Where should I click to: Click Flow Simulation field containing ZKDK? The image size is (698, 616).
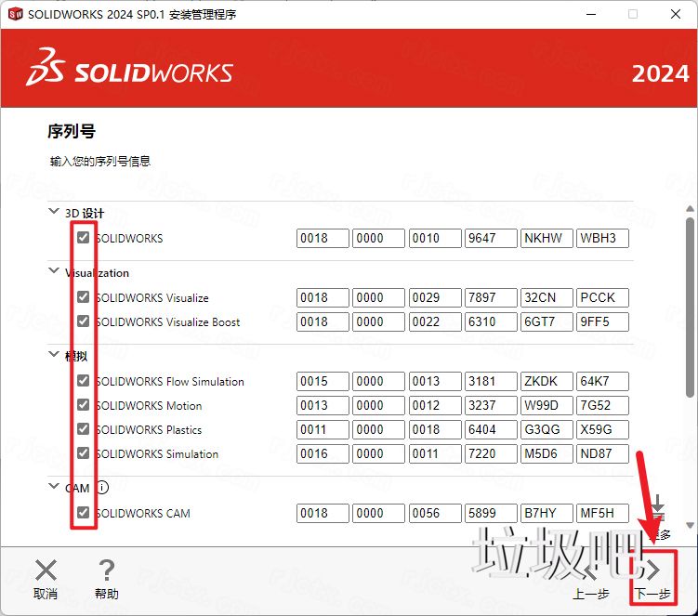[x=547, y=382]
